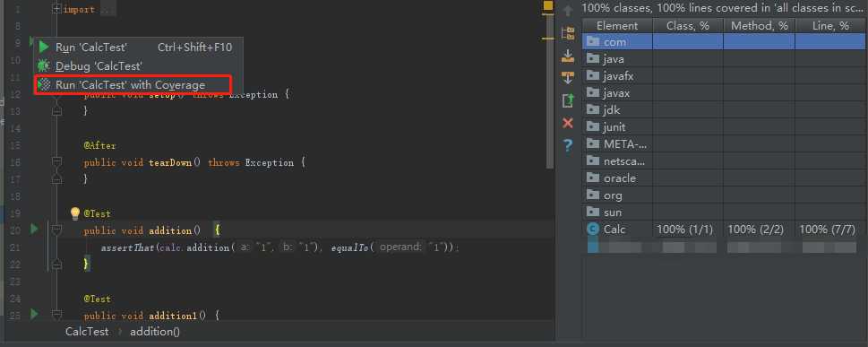Collapse the addition1() method fold marker
Screen dimensions: 868x347
(56, 316)
